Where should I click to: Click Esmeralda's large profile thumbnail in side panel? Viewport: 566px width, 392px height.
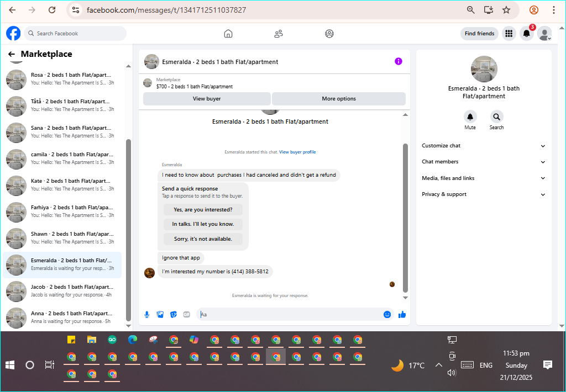(x=484, y=69)
